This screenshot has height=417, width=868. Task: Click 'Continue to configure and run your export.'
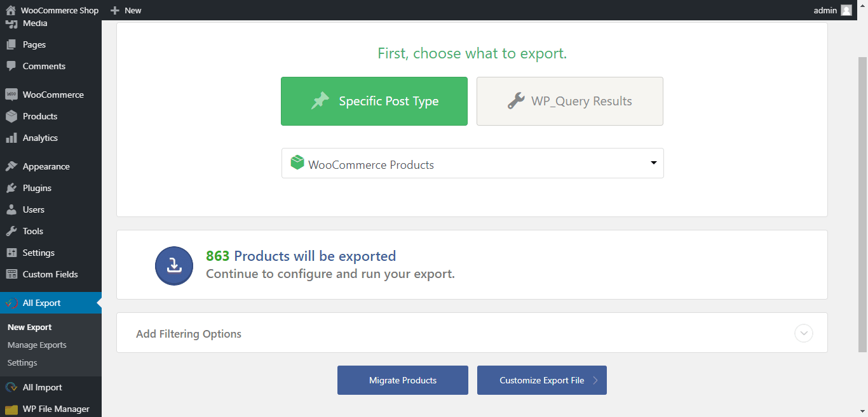coord(330,274)
